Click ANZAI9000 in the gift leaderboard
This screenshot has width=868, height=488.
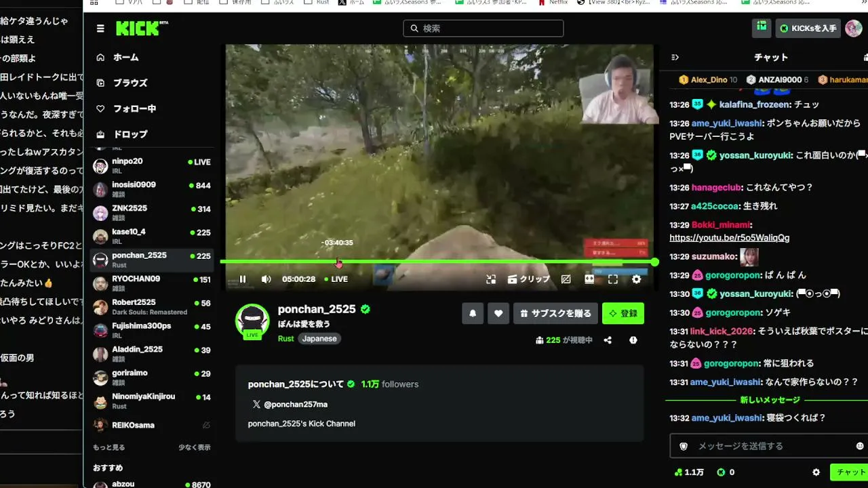pos(778,80)
